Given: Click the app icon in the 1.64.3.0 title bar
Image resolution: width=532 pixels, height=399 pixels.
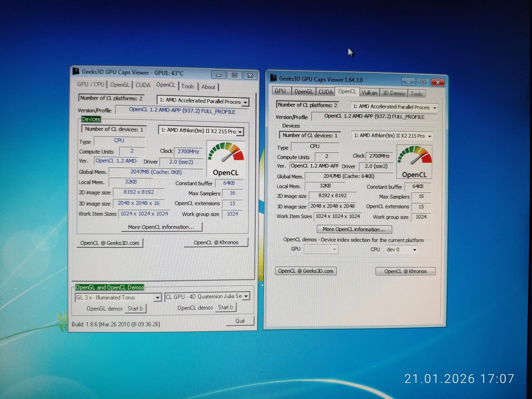Looking at the screenshot, I should point(274,78).
